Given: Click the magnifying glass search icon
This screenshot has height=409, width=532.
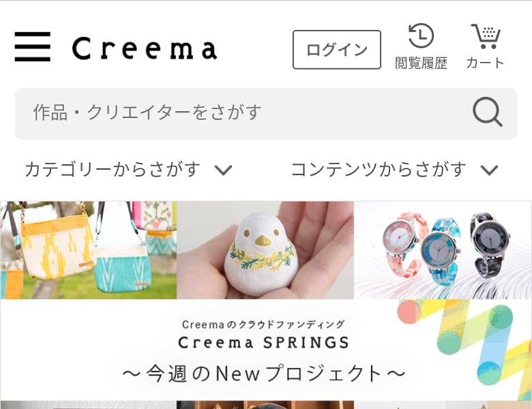Looking at the screenshot, I should tap(488, 112).
